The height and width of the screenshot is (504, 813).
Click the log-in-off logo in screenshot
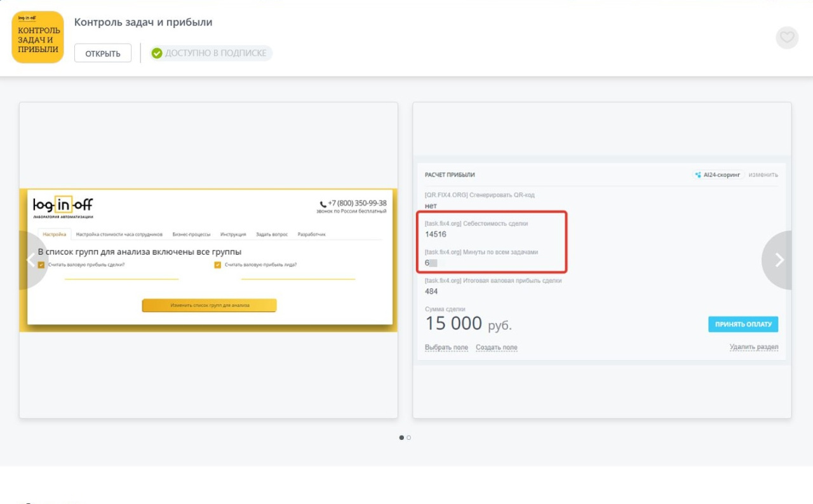point(63,206)
